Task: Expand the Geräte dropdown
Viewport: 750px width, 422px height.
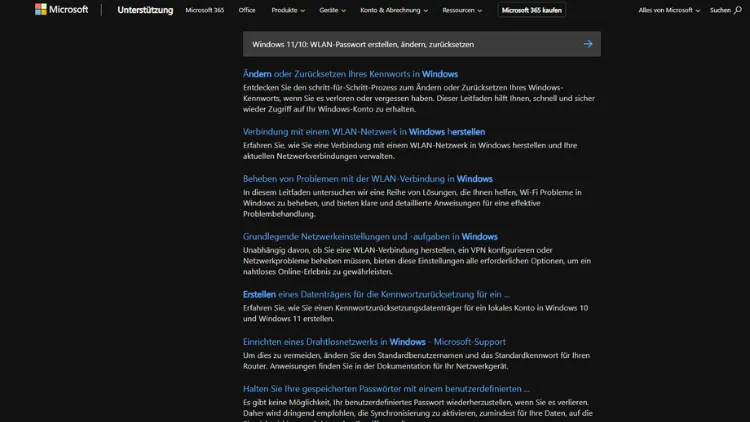Action: 332,10
